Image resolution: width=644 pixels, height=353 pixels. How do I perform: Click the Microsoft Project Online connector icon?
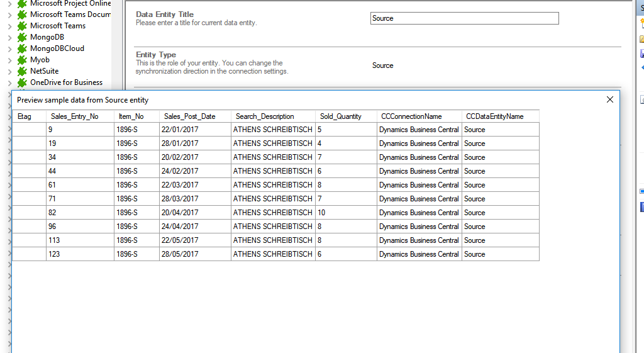click(x=22, y=4)
